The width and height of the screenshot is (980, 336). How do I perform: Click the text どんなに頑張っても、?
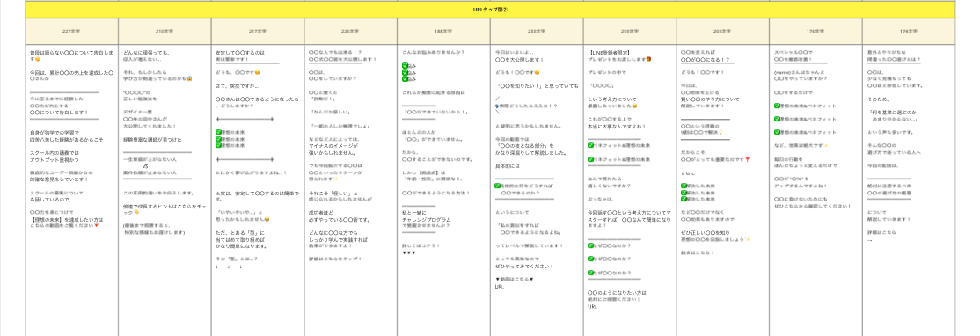pos(146,53)
